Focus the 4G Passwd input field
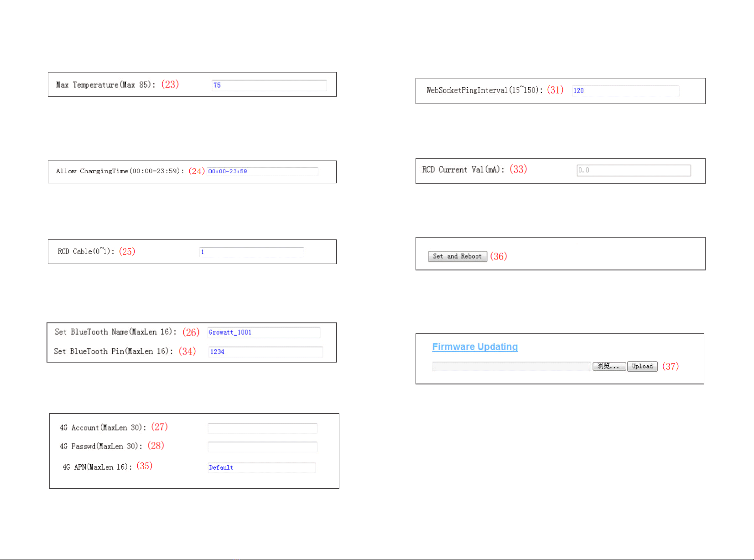Viewport: 754px width, 560px height. coord(262,447)
